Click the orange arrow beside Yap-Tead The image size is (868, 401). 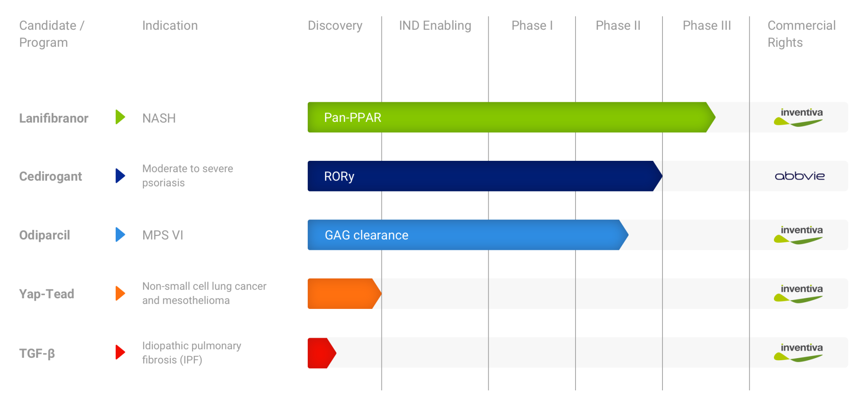click(x=120, y=293)
